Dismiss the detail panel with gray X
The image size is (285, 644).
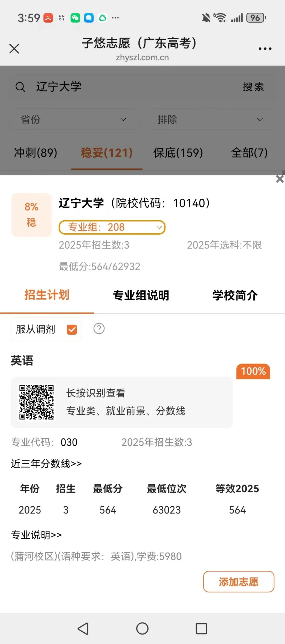tap(280, 179)
